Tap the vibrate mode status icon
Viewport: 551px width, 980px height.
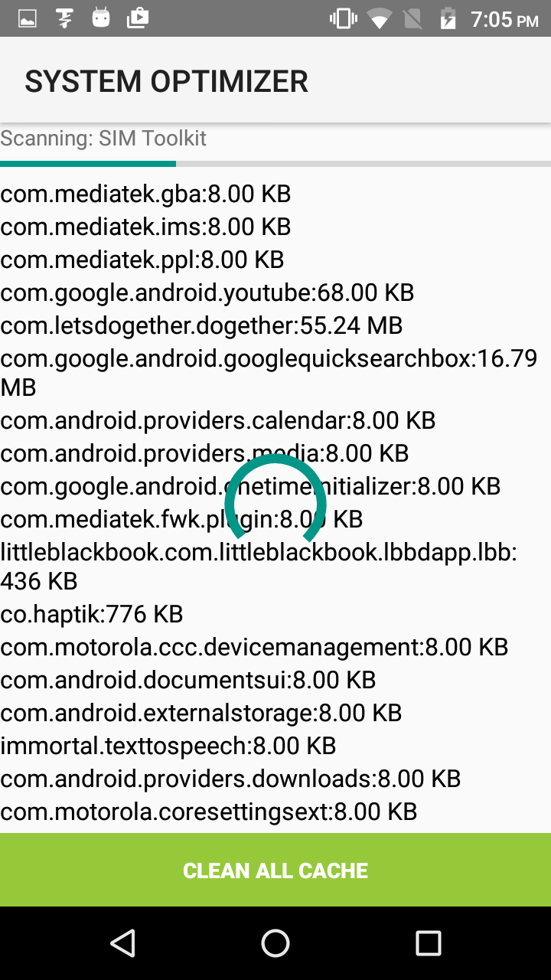pyautogui.click(x=344, y=18)
